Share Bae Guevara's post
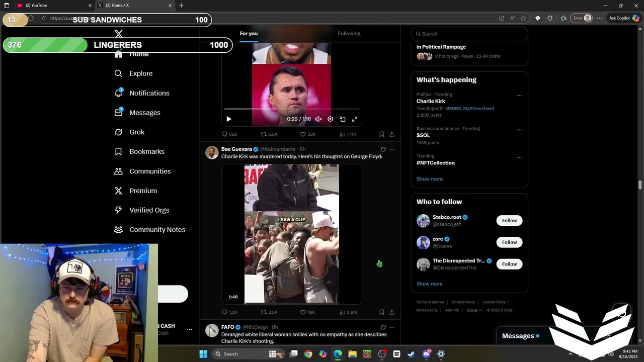The width and height of the screenshot is (644, 362). pyautogui.click(x=392, y=312)
